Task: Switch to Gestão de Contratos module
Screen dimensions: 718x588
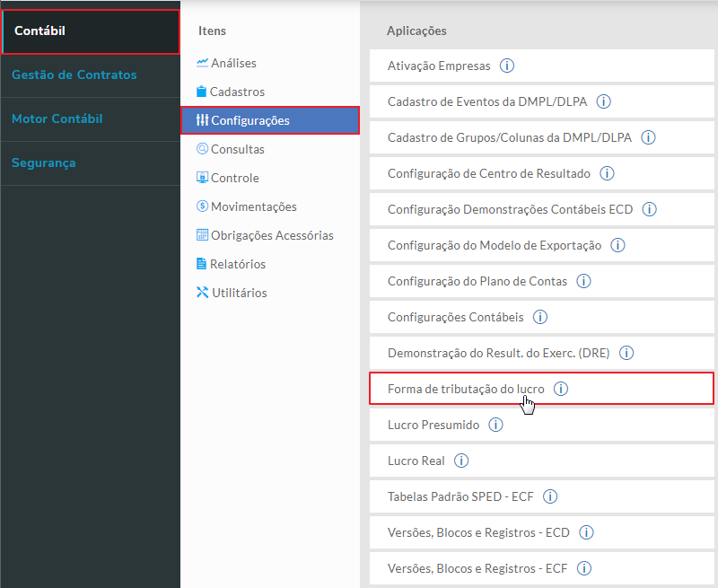Action: coord(74,75)
